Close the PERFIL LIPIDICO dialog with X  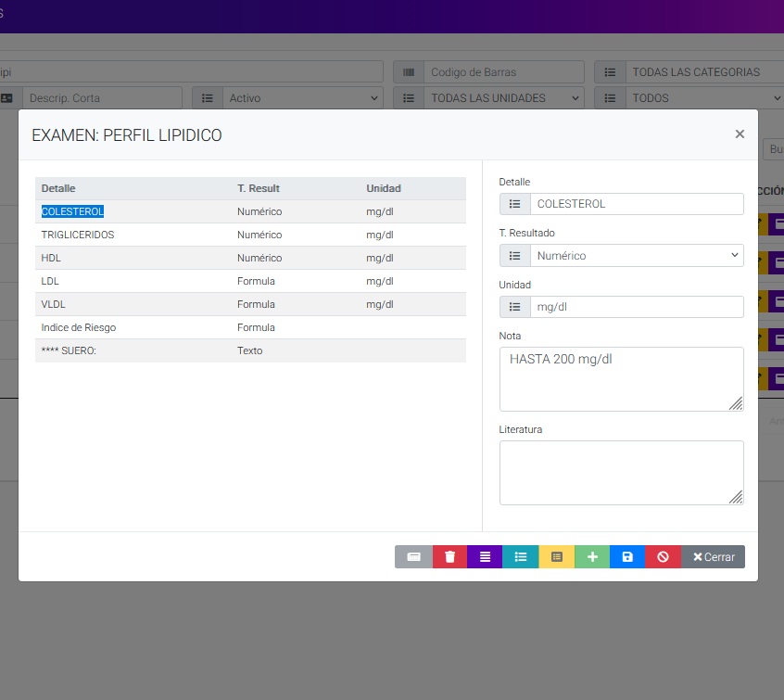(x=740, y=134)
